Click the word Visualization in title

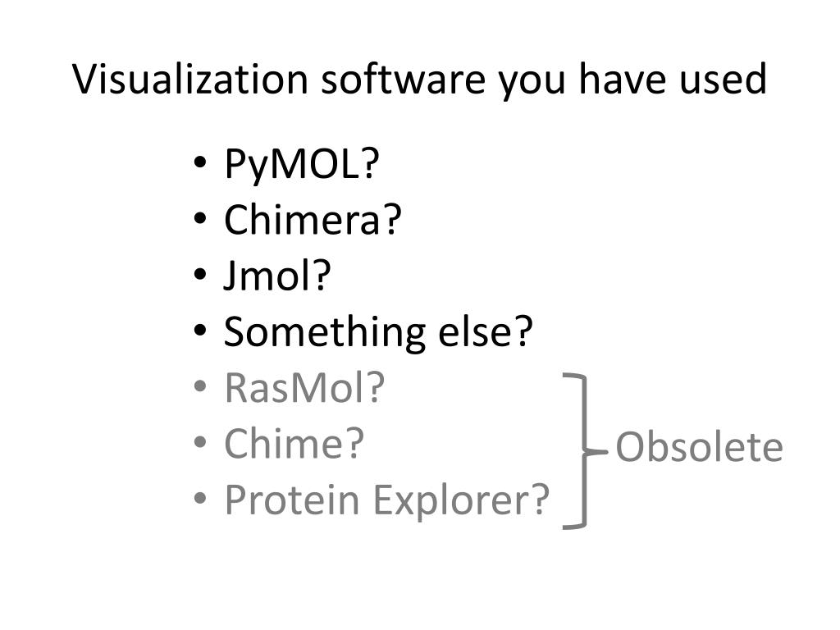(189, 79)
